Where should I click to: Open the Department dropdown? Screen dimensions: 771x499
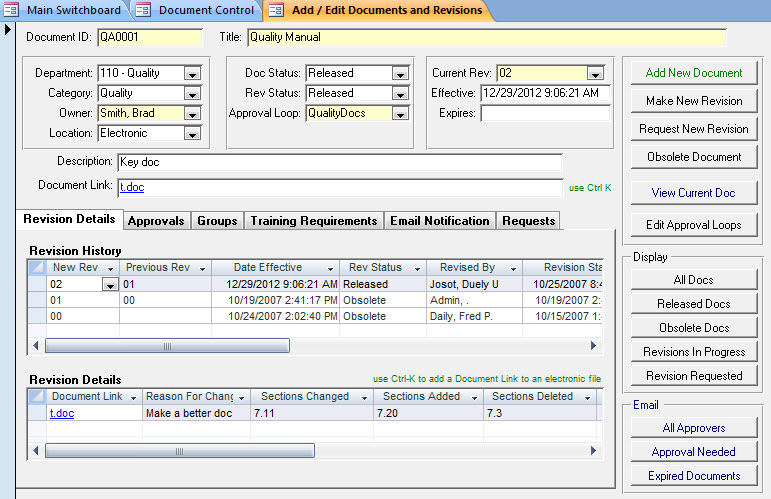[192, 73]
